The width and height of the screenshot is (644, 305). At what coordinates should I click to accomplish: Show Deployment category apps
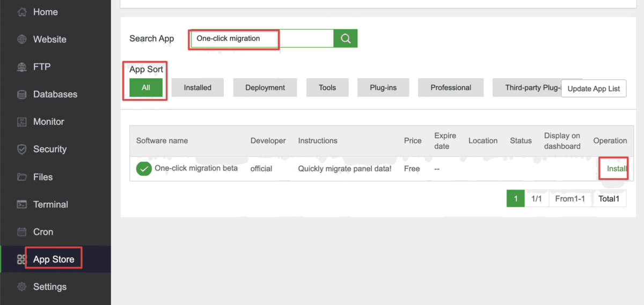[x=265, y=87]
